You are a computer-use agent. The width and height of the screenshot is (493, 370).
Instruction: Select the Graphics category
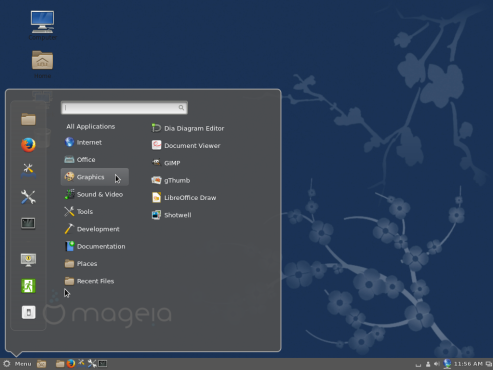[95, 177]
